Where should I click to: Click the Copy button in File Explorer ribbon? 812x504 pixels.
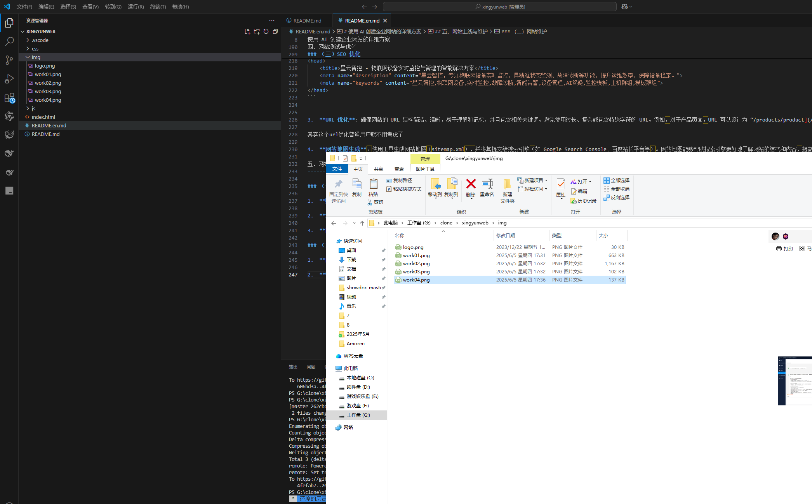[357, 188]
